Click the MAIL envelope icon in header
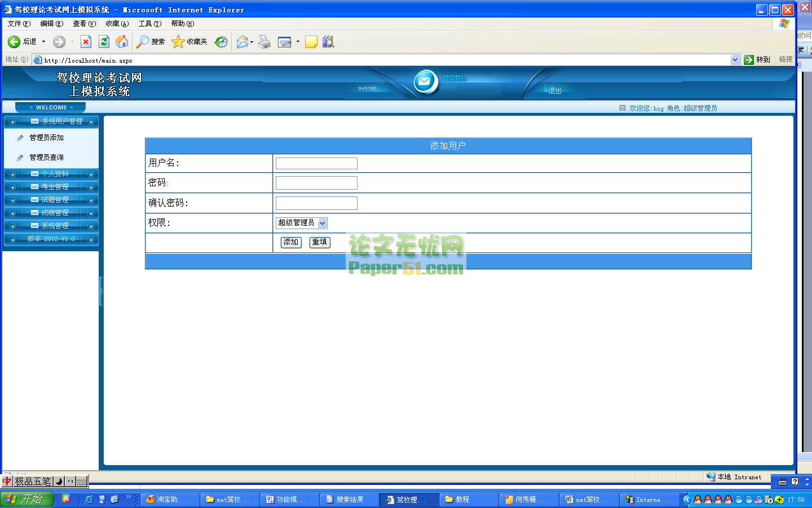The height and width of the screenshot is (508, 812). pos(425,82)
